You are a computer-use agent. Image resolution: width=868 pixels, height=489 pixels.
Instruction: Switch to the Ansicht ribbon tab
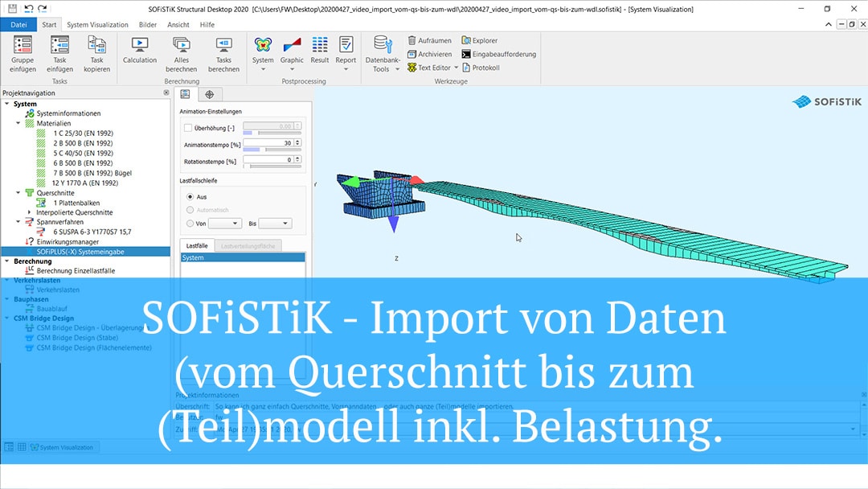[x=178, y=24]
